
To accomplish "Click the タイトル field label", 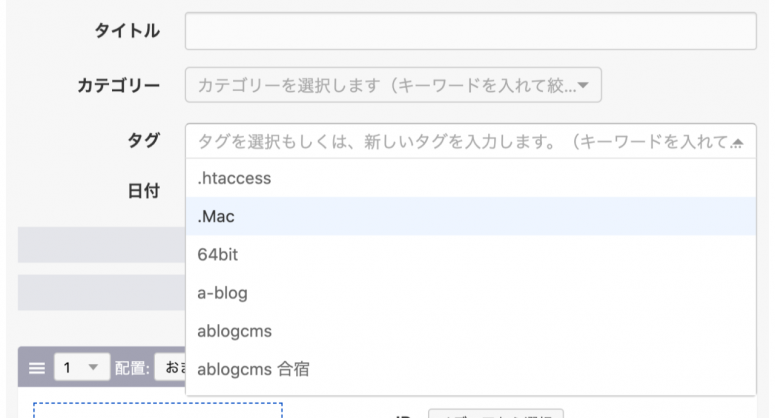I will (126, 31).
